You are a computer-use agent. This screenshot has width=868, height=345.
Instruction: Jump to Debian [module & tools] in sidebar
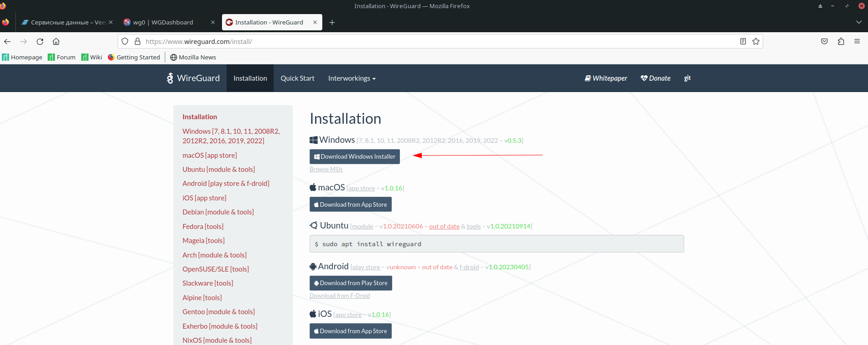point(218,212)
